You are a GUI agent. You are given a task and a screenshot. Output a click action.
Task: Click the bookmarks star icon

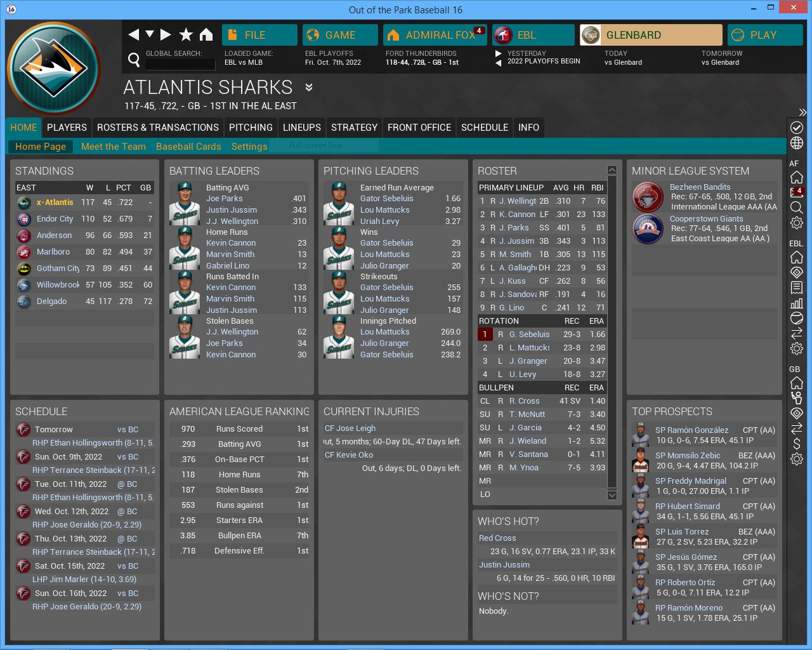pos(186,35)
